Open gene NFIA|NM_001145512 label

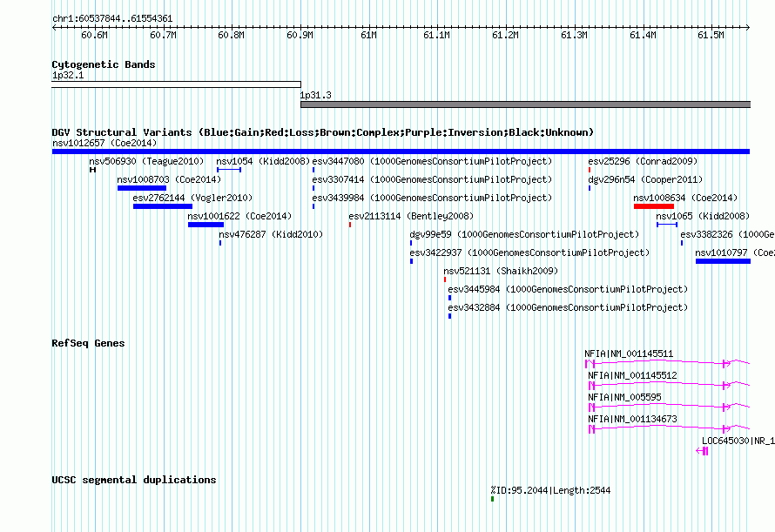point(632,376)
